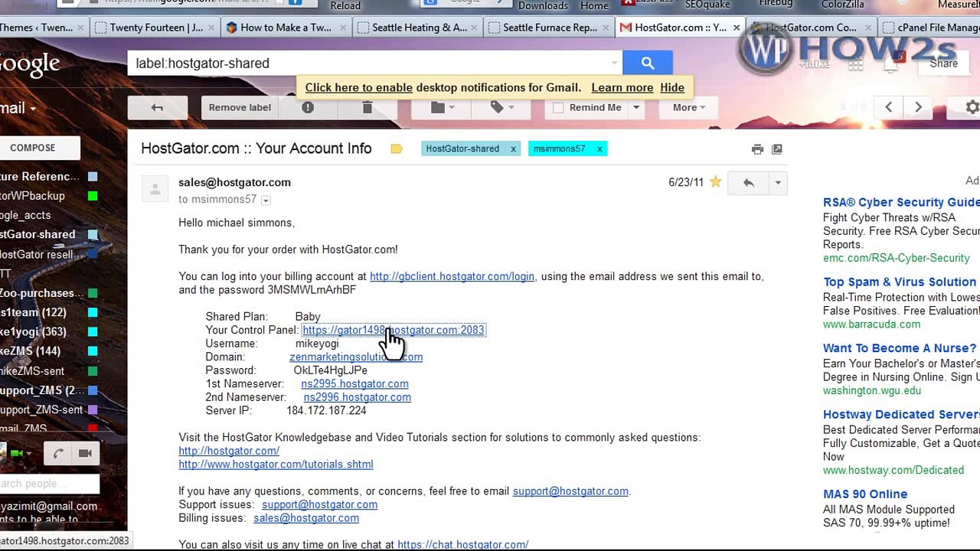Click the green swatch beside WPbackup label

pyautogui.click(x=93, y=196)
